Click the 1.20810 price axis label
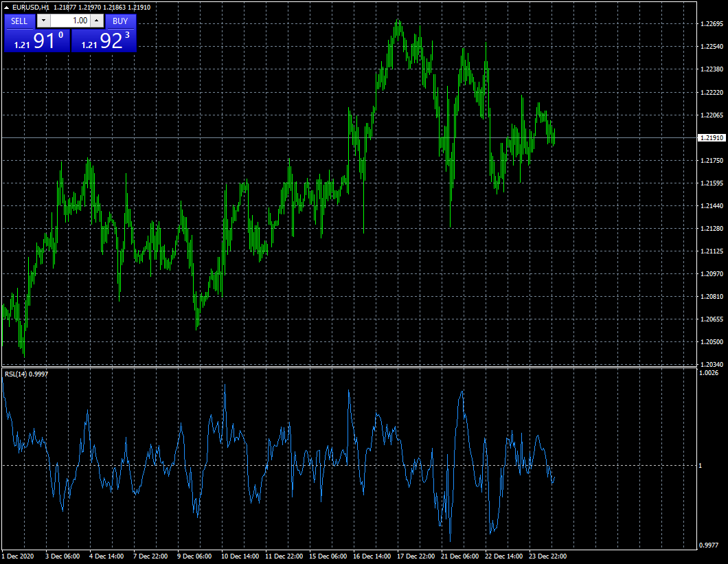This screenshot has height=564, width=728. pyautogui.click(x=712, y=296)
